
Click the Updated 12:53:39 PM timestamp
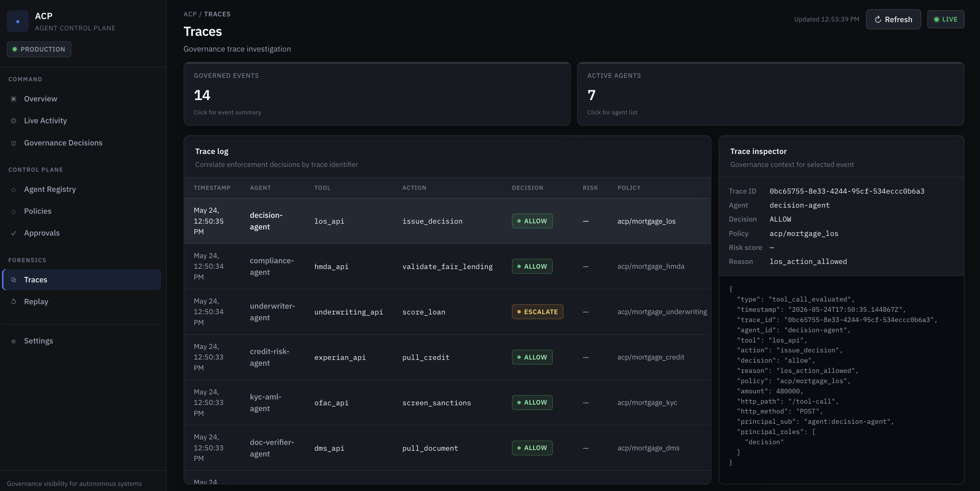[x=826, y=19]
